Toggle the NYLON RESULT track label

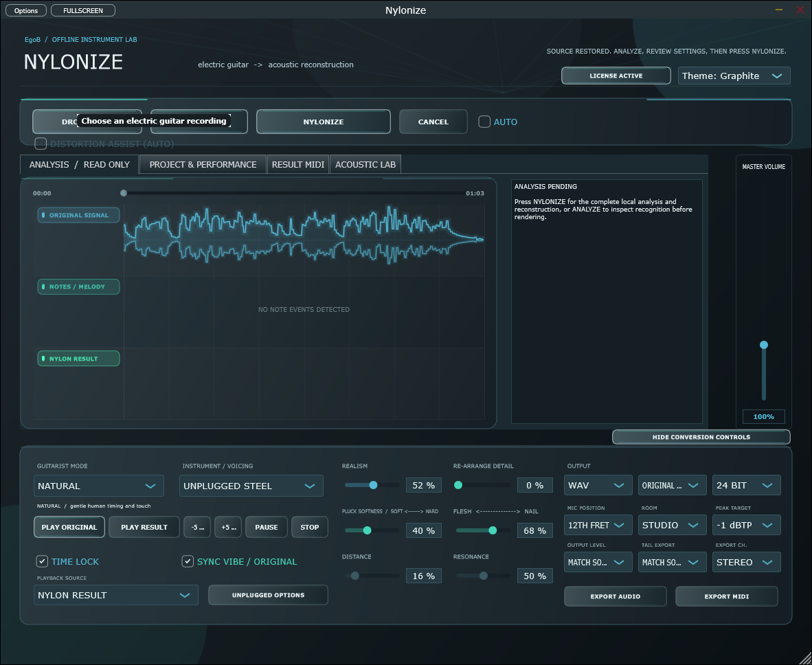click(x=79, y=359)
